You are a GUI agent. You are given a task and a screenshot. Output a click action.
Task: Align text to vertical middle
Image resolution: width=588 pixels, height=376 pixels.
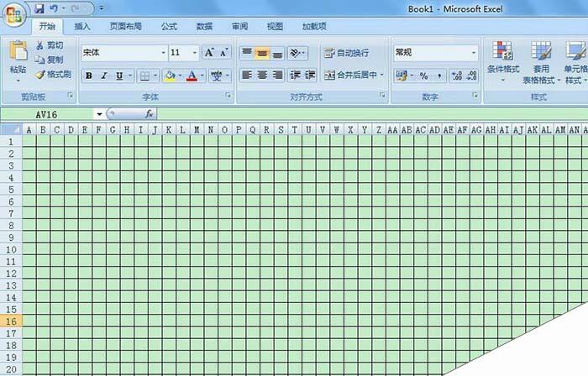click(262, 53)
